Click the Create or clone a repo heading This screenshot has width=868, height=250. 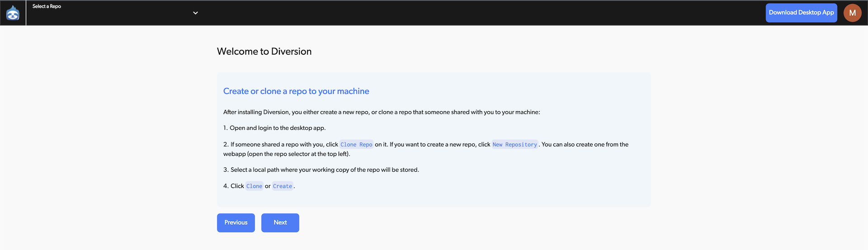(x=296, y=91)
